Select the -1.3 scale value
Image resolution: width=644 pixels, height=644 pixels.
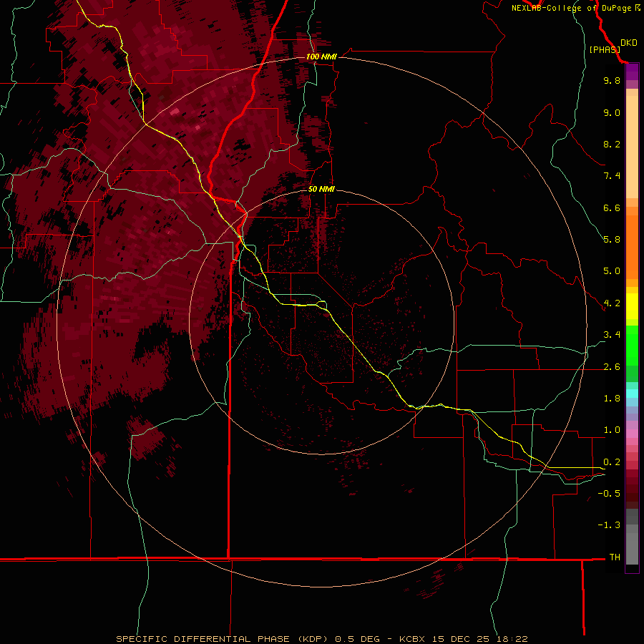[609, 525]
